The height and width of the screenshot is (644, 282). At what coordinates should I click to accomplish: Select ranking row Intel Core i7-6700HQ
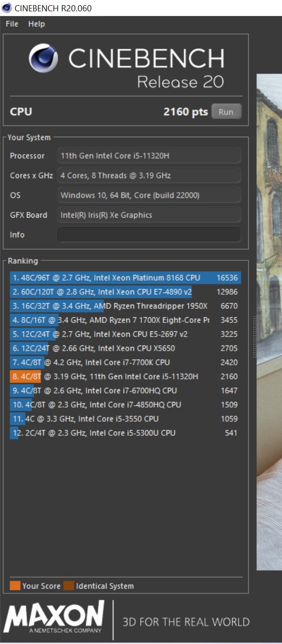125,391
